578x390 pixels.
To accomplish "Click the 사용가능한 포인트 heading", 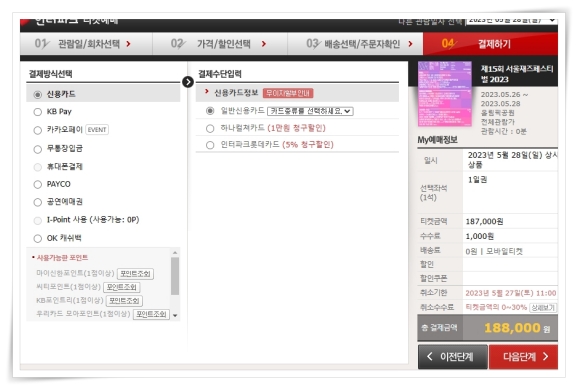I will [x=62, y=258].
